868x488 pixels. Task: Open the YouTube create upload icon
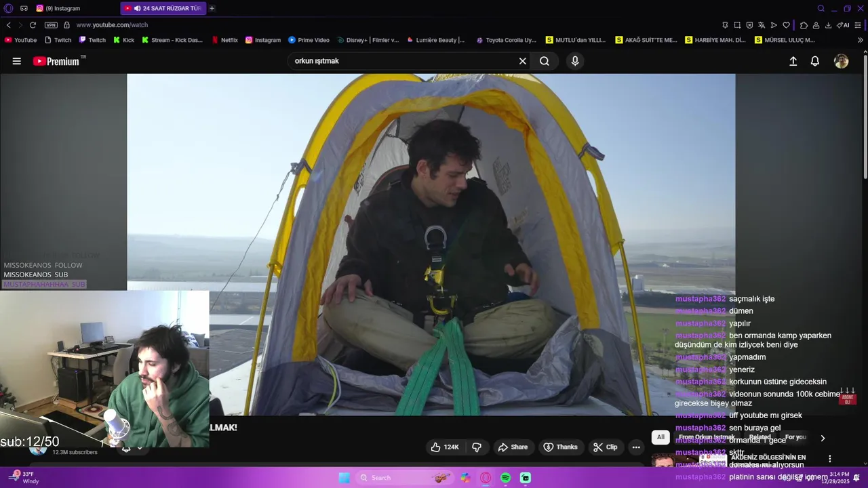pos(793,61)
